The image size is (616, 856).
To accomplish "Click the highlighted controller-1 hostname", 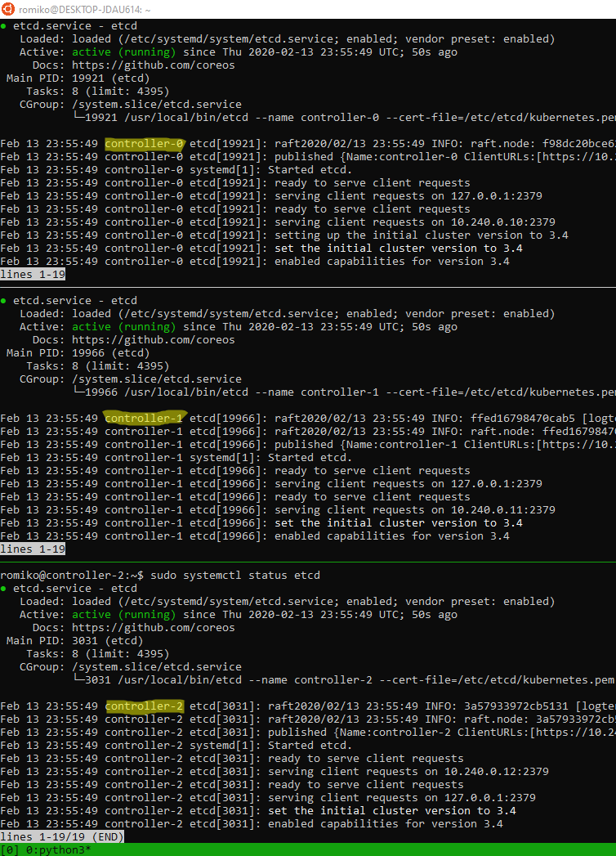I will [144, 418].
